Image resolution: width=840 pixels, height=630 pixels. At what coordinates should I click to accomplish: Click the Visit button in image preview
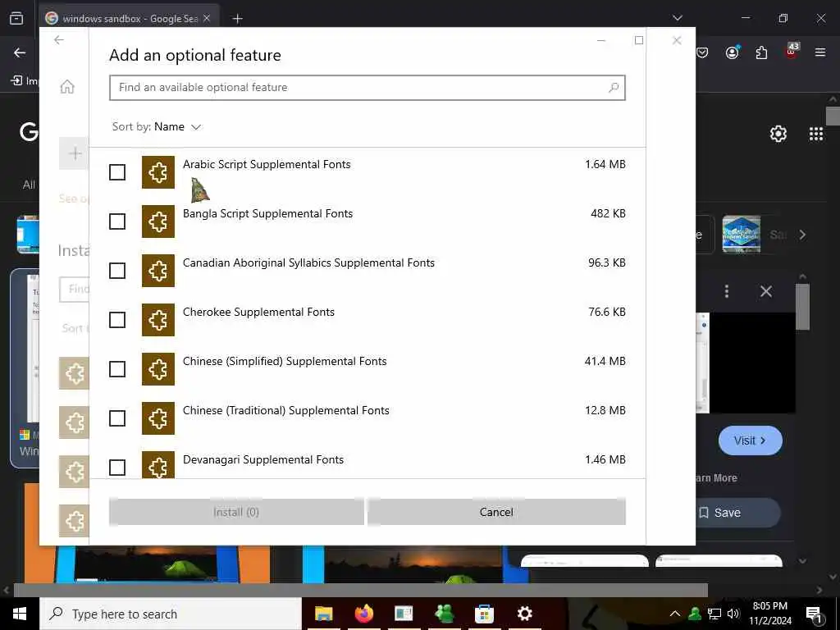point(750,441)
